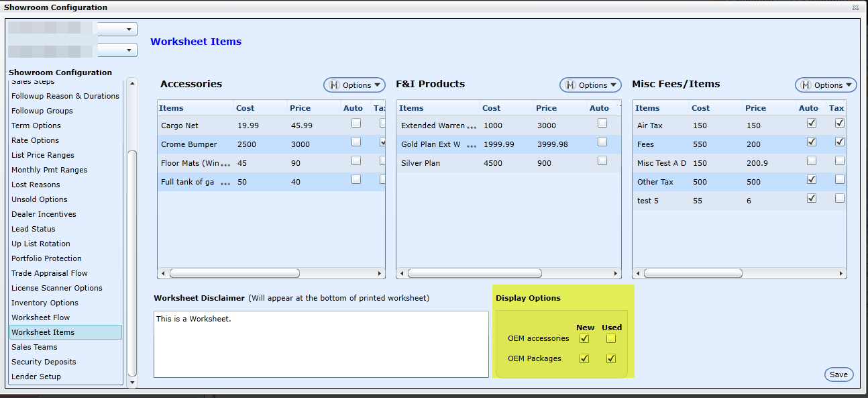Click the icon on Misc Fees/Items Options button

pos(806,85)
